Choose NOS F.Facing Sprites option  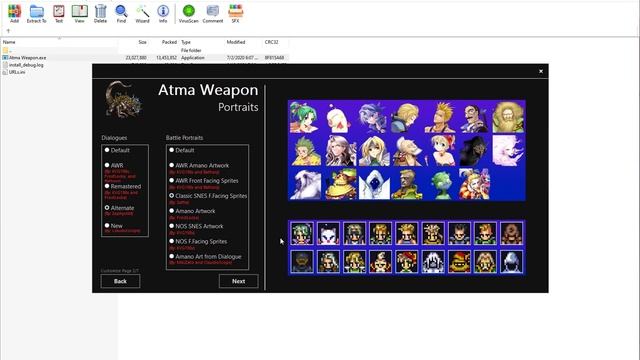pyautogui.click(x=172, y=241)
